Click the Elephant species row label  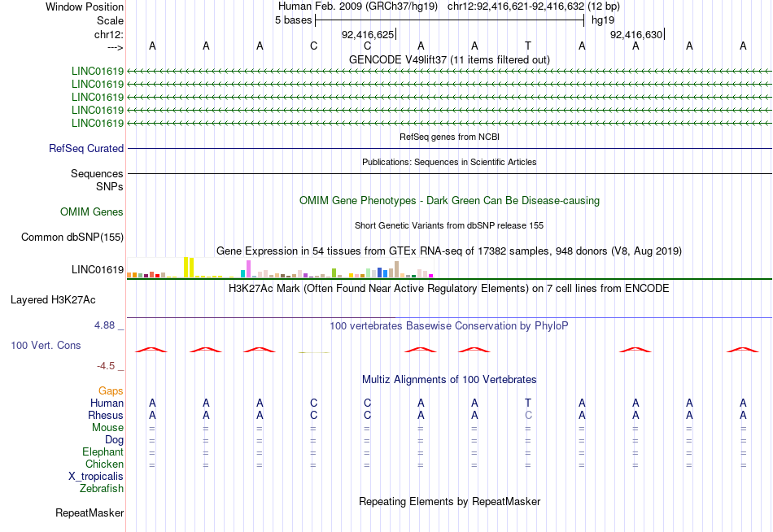pyautogui.click(x=103, y=452)
